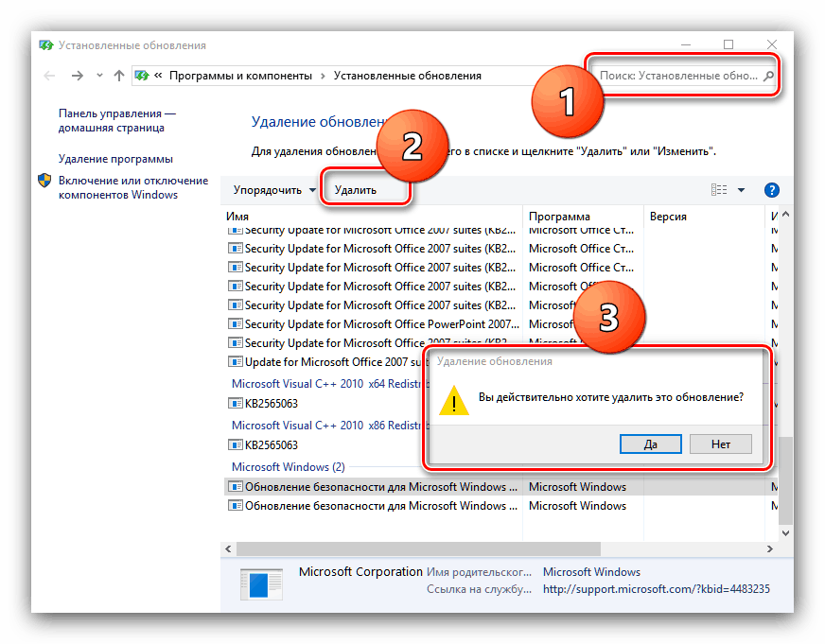The image size is (825, 644).
Task: Click the Forward navigation arrow
Action: tap(78, 76)
